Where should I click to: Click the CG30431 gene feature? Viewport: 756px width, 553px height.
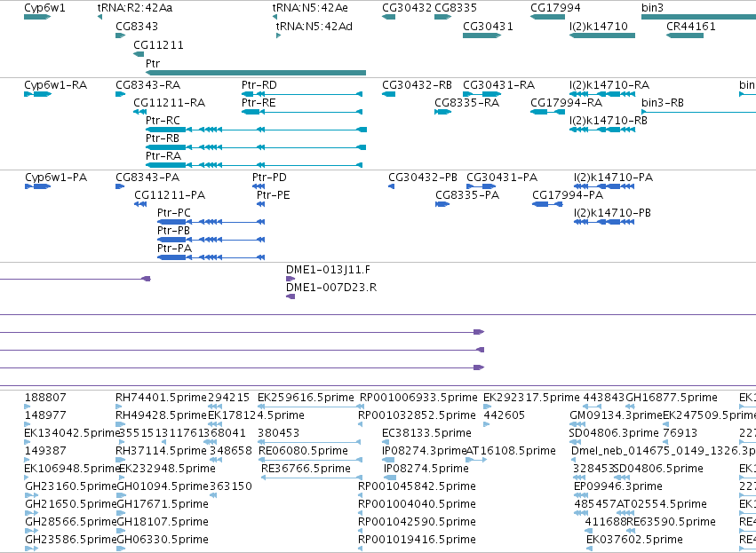[x=482, y=36]
